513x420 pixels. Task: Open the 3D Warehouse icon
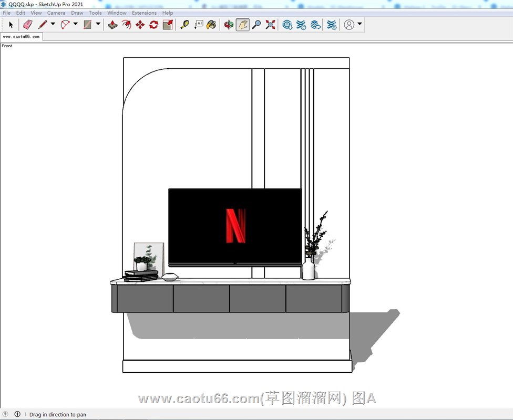tap(288, 25)
